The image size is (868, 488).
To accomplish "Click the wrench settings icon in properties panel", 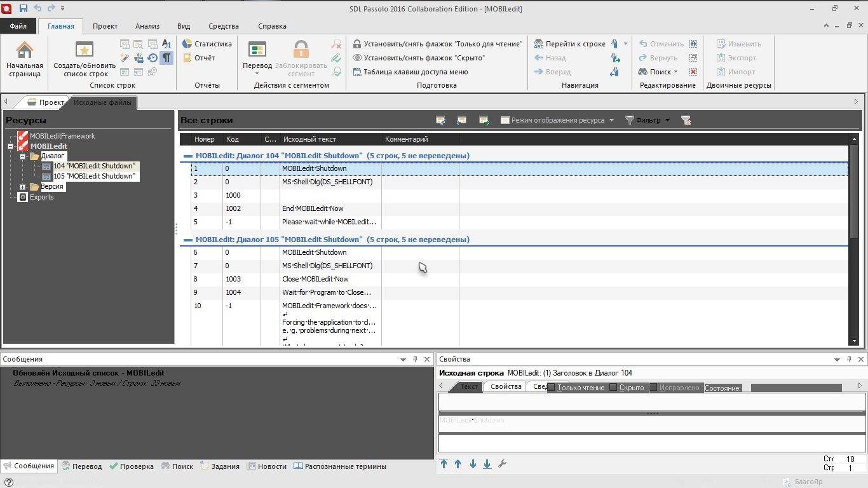I will [x=502, y=464].
